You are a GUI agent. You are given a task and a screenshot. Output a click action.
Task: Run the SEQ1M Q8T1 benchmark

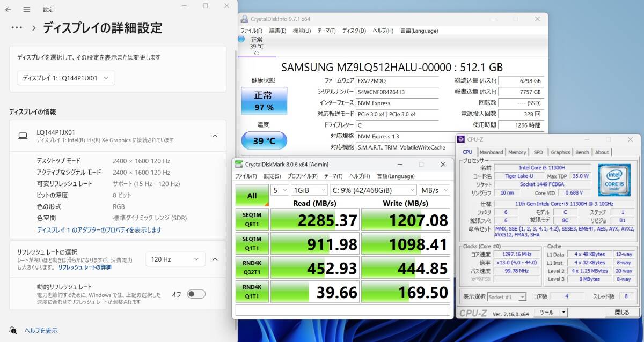(252, 219)
